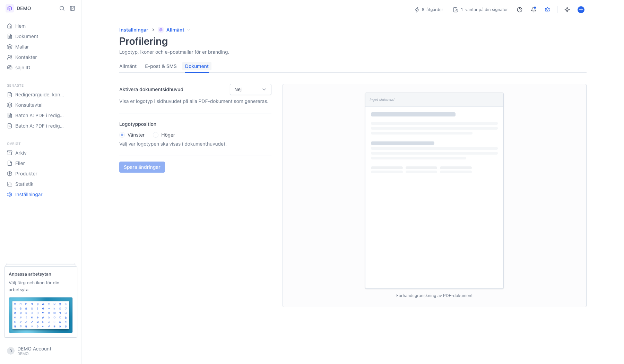
Task: Collapse the sidebar panel icon
Action: point(72,8)
